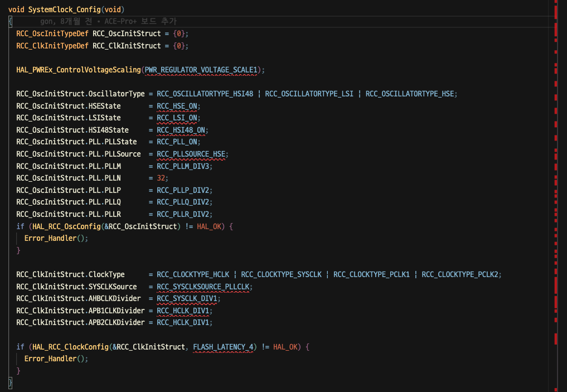
Task: Click the closing brace after the second Error_Handler
Action: click(x=18, y=370)
